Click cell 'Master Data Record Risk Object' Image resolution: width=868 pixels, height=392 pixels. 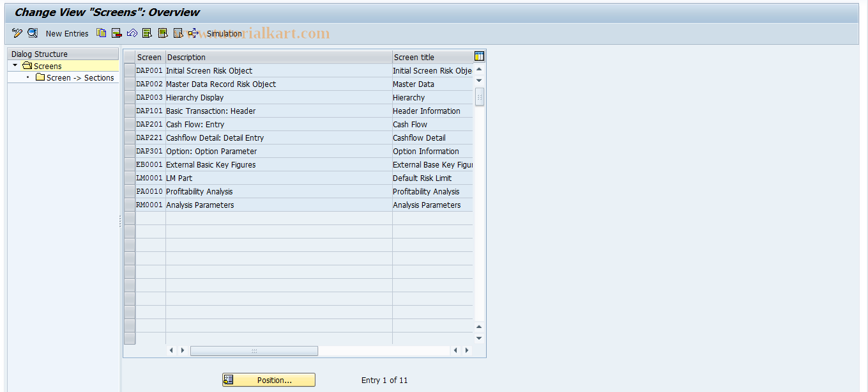point(278,84)
